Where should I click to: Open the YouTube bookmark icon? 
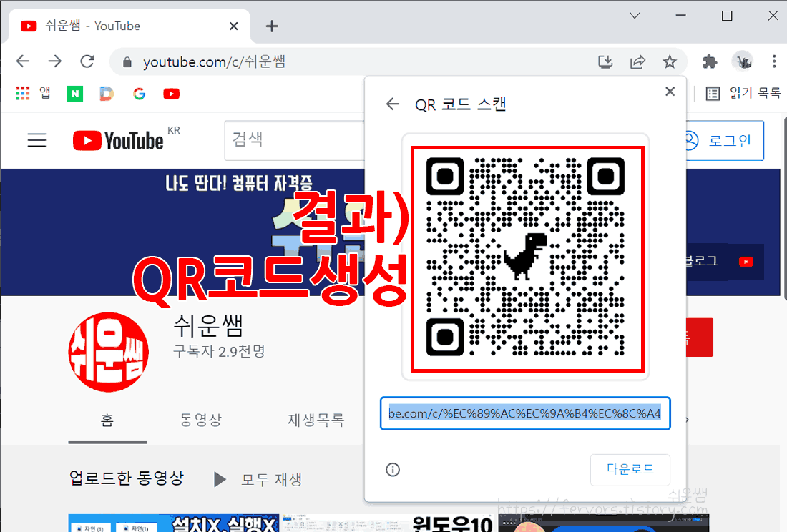click(x=171, y=93)
